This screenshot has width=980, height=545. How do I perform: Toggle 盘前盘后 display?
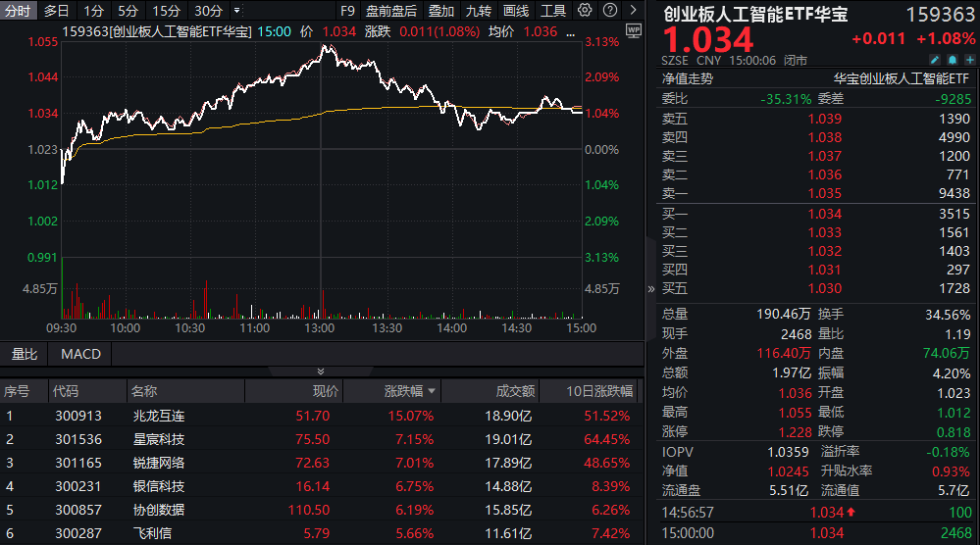[390, 11]
